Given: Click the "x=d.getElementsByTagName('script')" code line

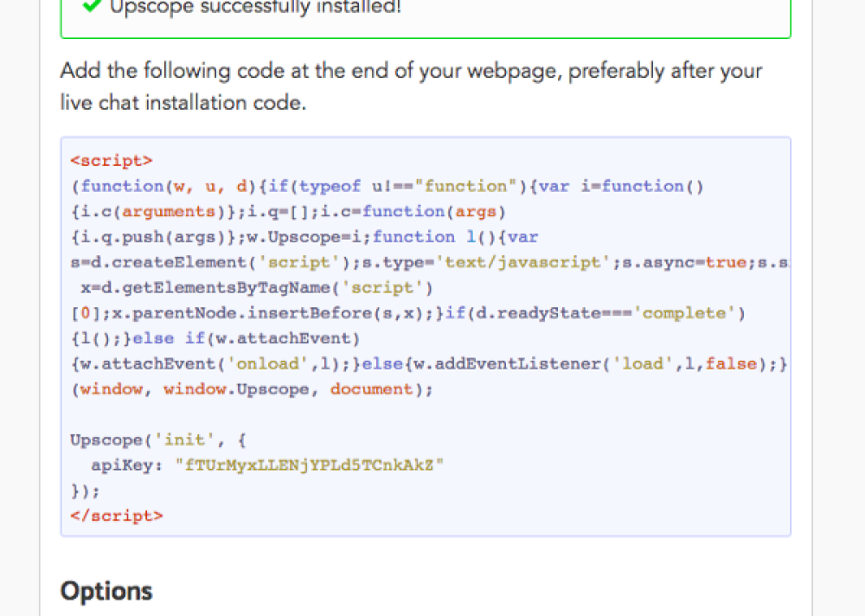Looking at the screenshot, I should (257, 287).
